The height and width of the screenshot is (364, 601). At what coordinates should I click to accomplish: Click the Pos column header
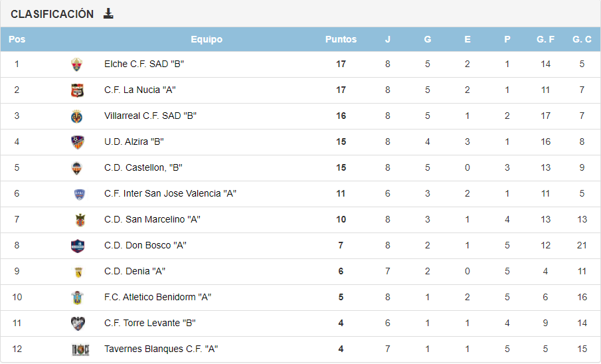coord(17,39)
